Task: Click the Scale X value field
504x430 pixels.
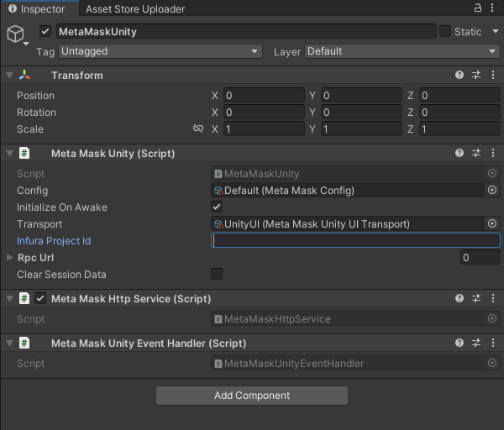Action: tap(264, 128)
